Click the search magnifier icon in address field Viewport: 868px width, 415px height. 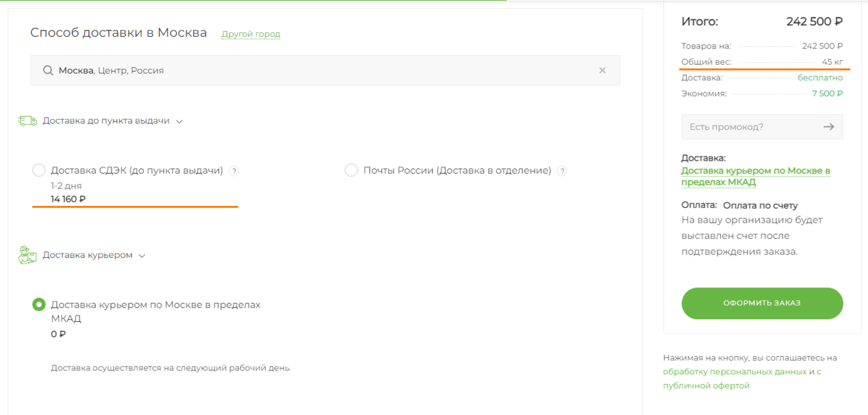(x=48, y=71)
